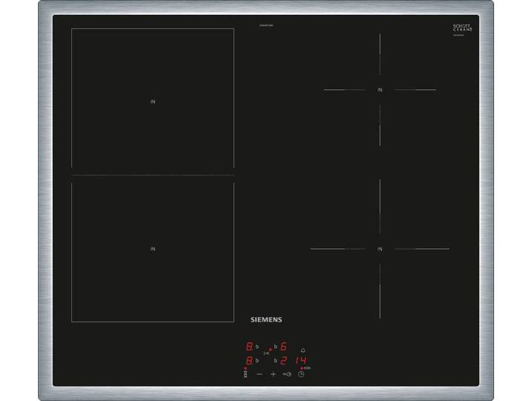The height and width of the screenshot is (401, 532).
Task: Select the front left display showing 8 above flex symbol
Action: [x=250, y=361]
